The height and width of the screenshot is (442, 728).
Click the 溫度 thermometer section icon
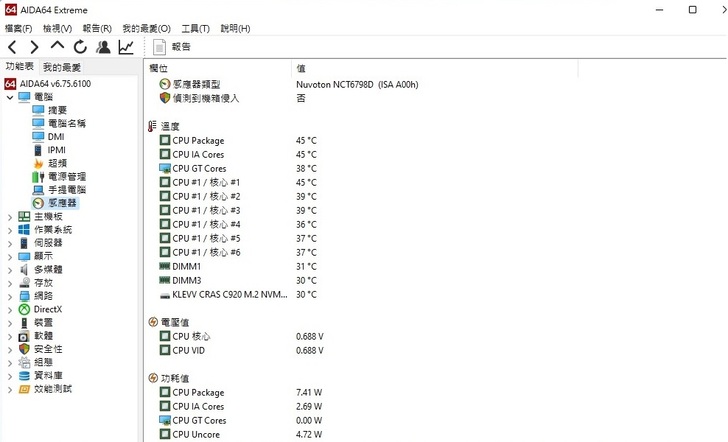coord(152,126)
